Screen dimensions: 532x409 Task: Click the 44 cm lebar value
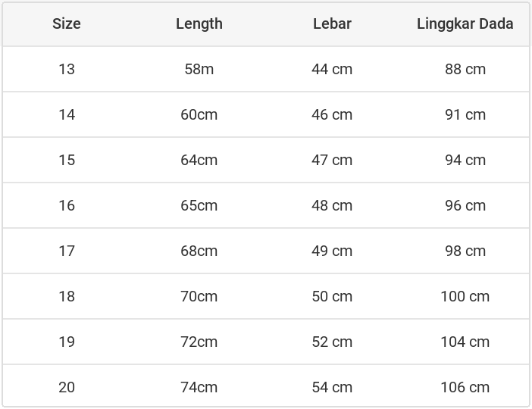(x=332, y=69)
